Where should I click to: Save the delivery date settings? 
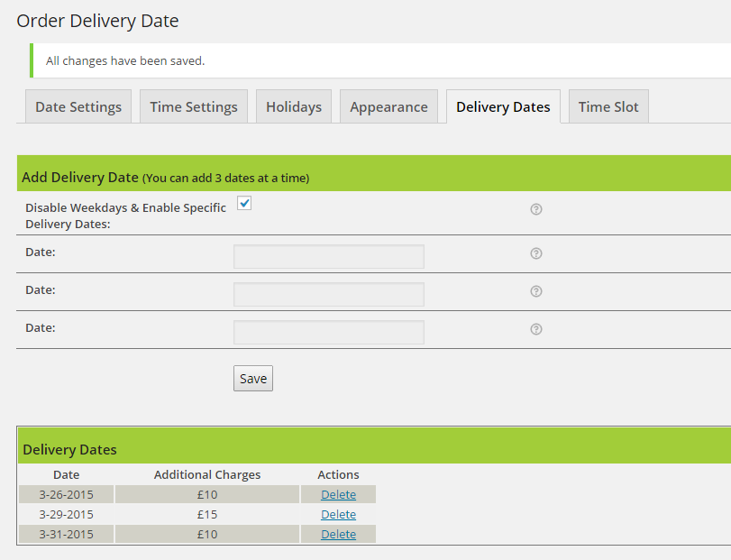[252, 378]
